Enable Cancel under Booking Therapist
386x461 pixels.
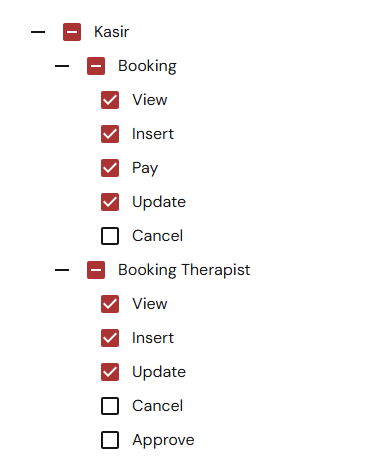coord(110,406)
